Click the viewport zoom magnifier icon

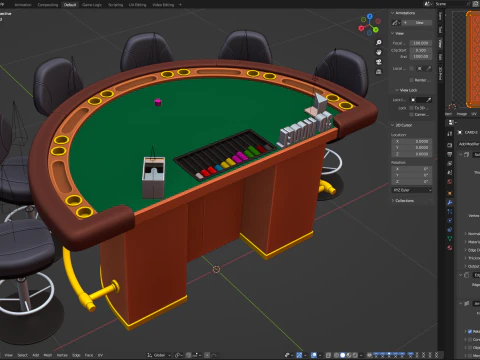coord(379,43)
